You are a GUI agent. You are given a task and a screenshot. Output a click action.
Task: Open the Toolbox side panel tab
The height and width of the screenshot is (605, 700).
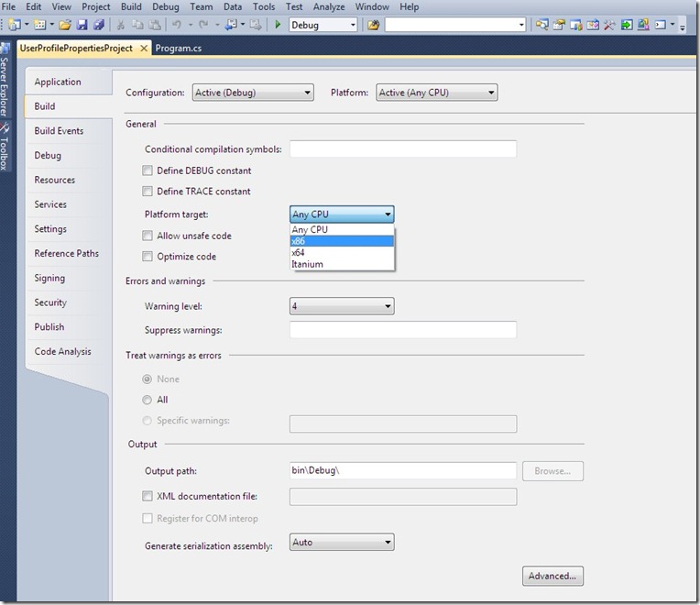click(x=5, y=148)
